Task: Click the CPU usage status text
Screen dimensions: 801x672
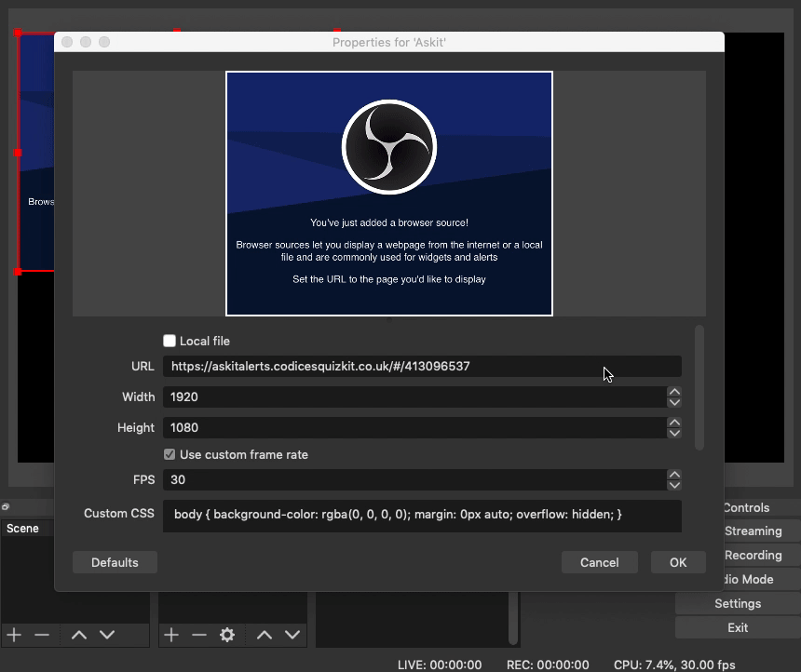Action: (674, 665)
